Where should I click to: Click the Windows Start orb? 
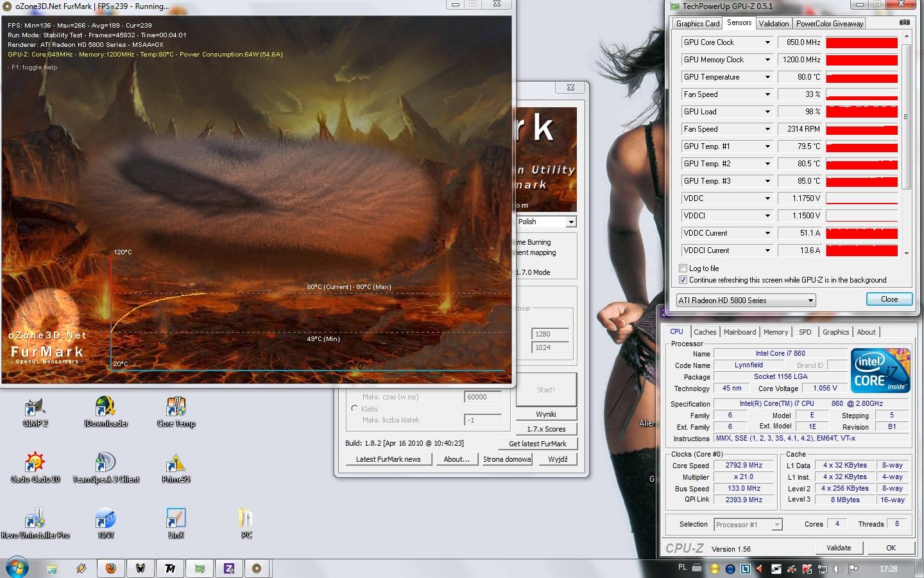(x=17, y=568)
